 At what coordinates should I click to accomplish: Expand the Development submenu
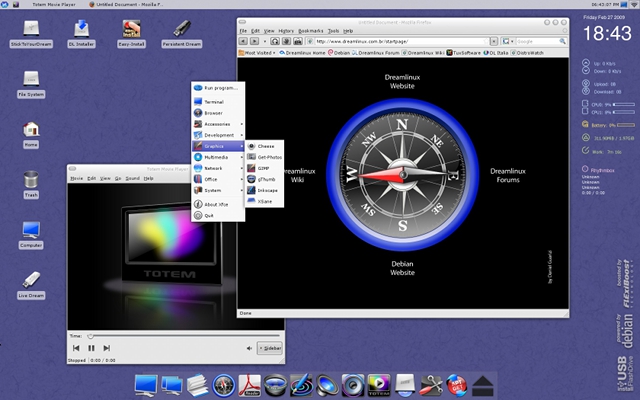[218, 135]
